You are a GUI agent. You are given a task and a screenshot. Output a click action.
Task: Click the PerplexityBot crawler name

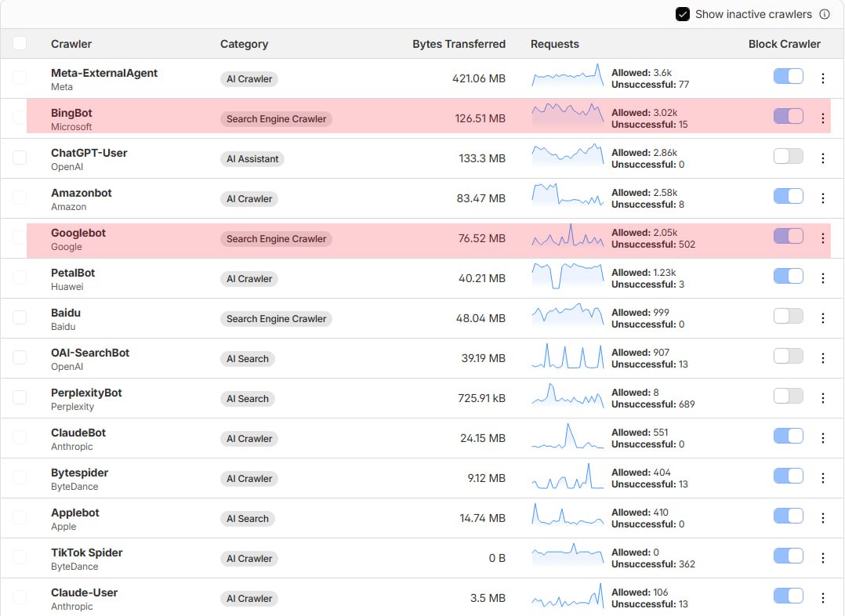[x=86, y=393]
